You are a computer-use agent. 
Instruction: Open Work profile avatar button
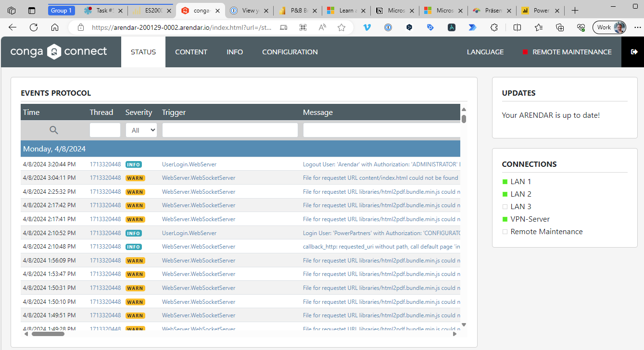(x=609, y=27)
